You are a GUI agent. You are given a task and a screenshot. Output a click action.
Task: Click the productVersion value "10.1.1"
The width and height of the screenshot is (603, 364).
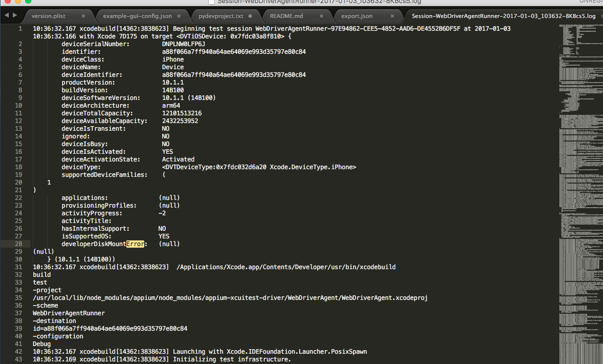[x=172, y=83]
